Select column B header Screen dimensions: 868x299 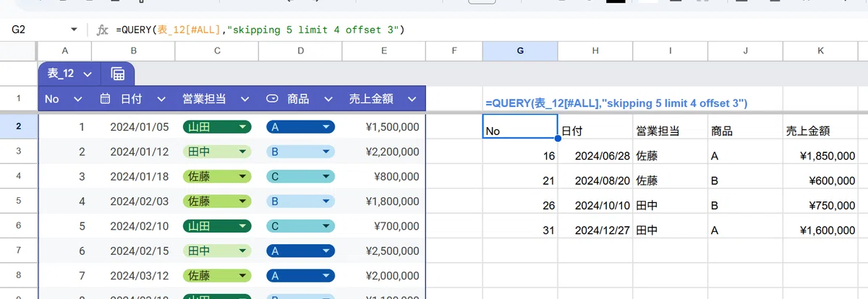[134, 51]
